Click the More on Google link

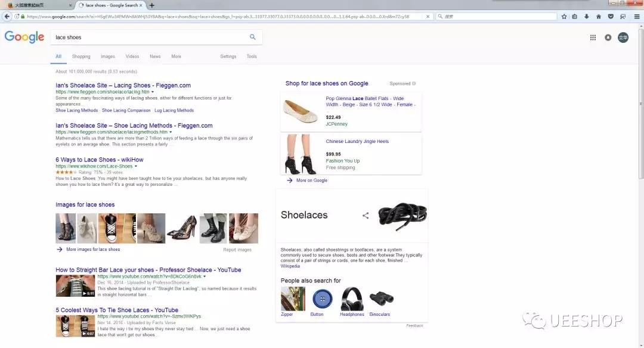312,180
